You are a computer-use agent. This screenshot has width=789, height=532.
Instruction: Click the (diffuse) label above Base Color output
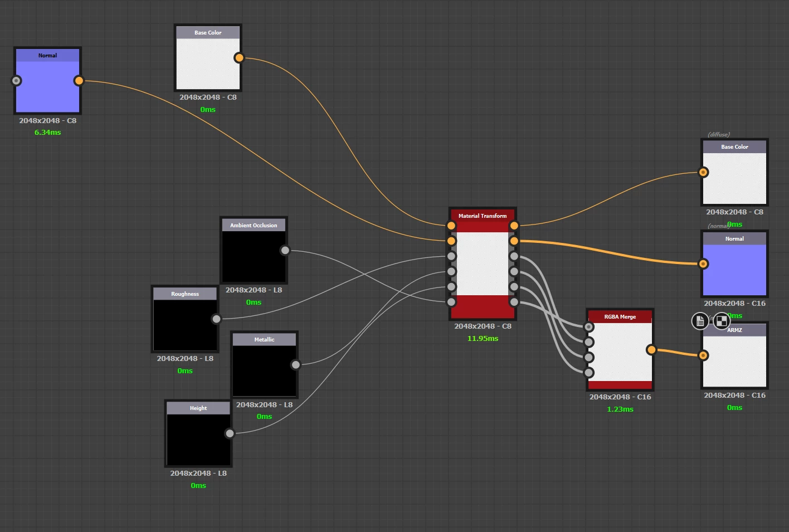coord(719,134)
